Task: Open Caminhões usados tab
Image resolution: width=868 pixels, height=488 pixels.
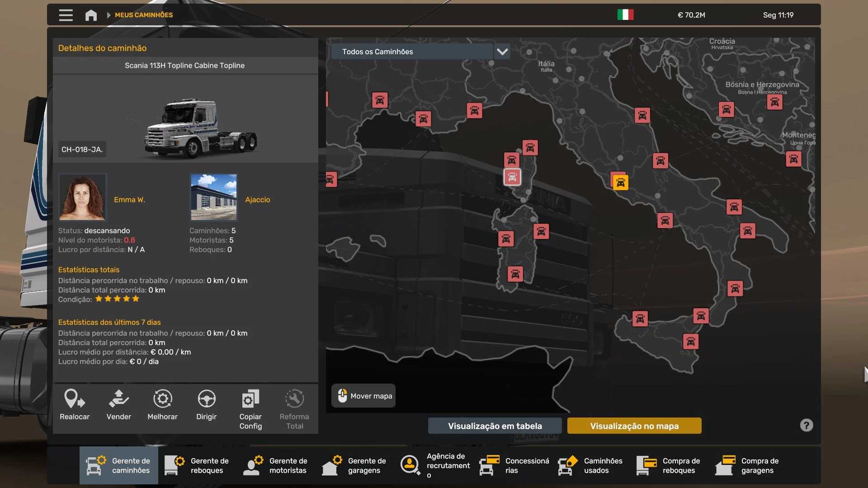Action: (x=591, y=465)
